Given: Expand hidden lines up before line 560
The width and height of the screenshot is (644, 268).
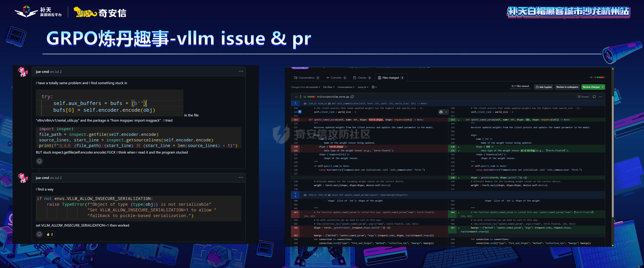Looking at the screenshot, I should [x=295, y=196].
